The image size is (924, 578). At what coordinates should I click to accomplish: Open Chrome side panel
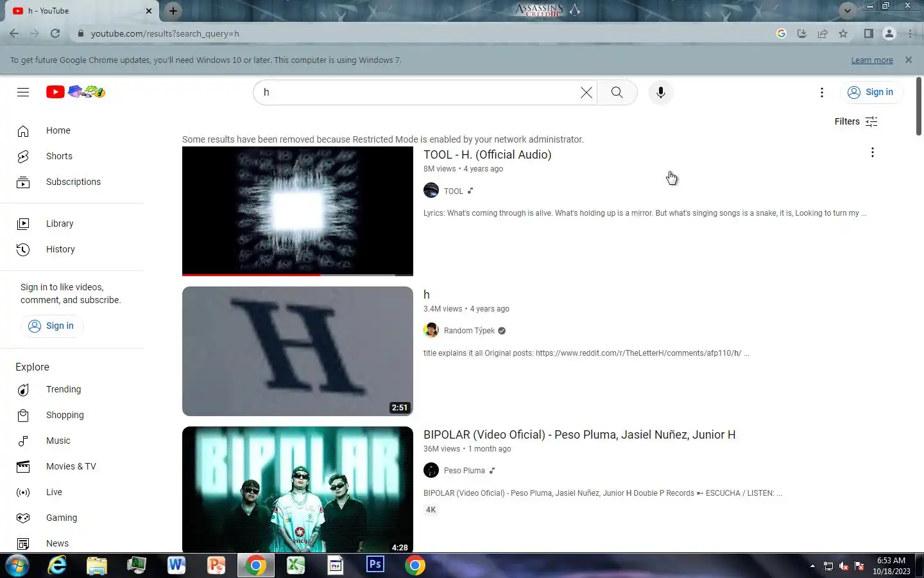868,33
